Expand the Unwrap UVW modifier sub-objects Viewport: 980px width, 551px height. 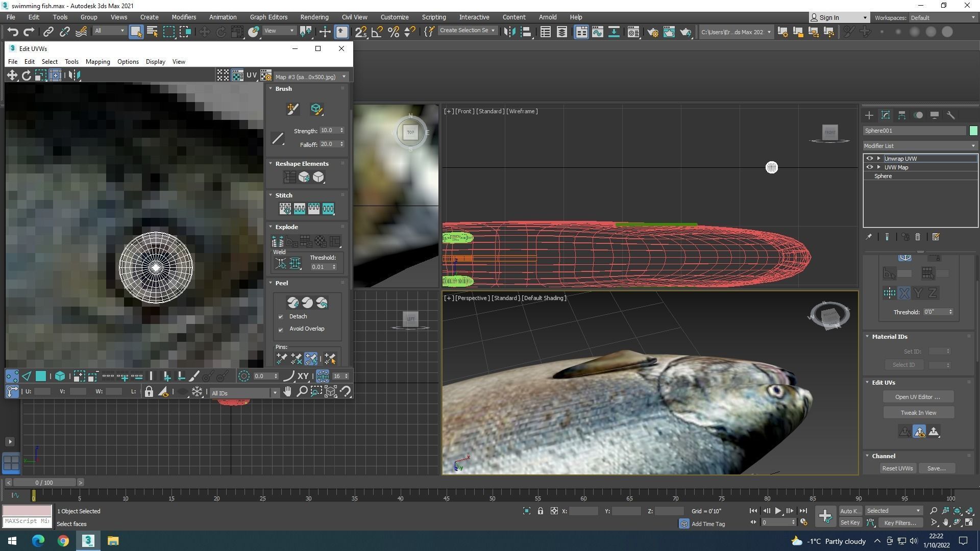[x=878, y=159]
